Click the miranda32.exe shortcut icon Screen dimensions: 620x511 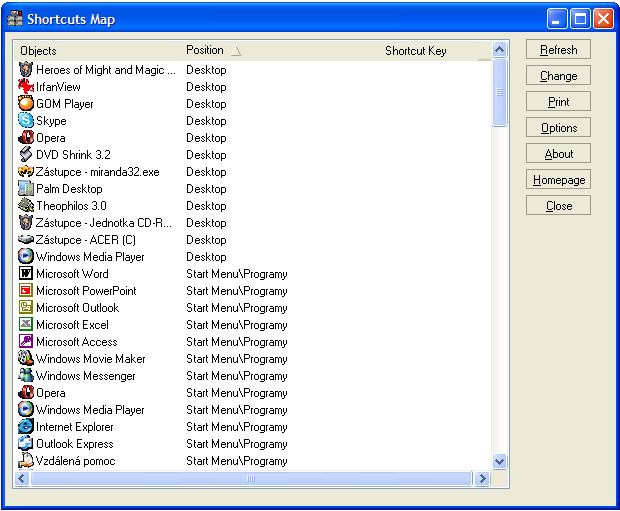point(26,172)
